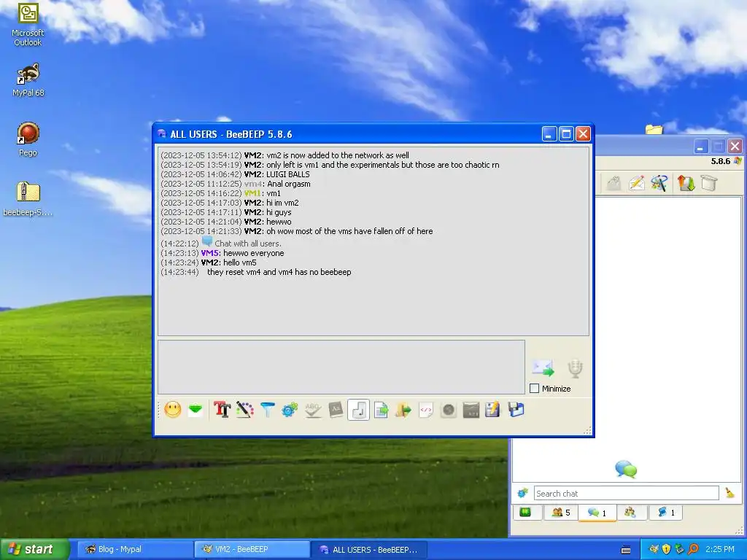Image resolution: width=747 pixels, height=560 pixels.
Task: Click the white bucket icon in main window toolbar
Action: point(709,183)
